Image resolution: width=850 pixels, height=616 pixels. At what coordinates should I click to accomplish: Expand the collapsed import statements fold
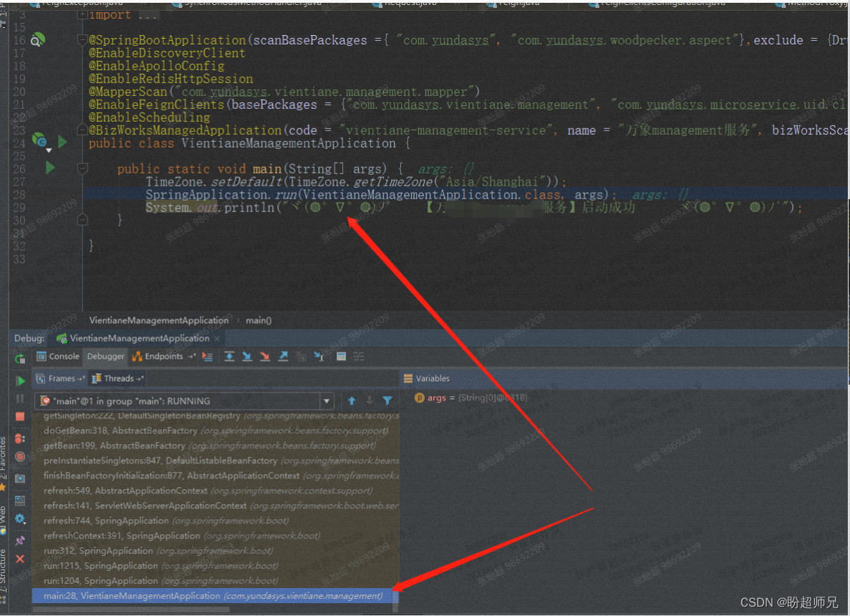(82, 14)
